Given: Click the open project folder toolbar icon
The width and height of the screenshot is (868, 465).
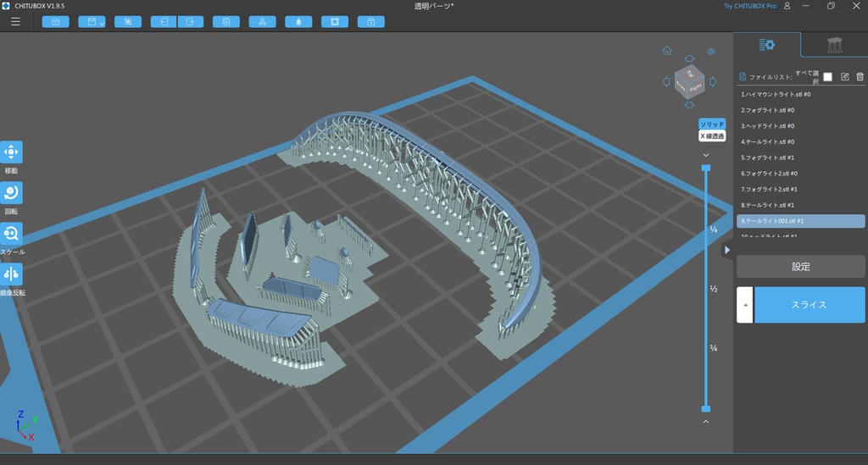Looking at the screenshot, I should [56, 21].
